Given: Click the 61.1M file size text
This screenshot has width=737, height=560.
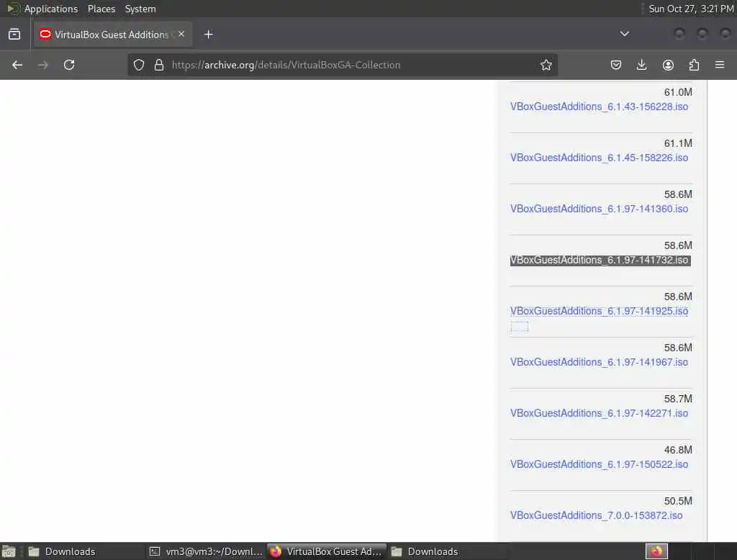Looking at the screenshot, I should (678, 143).
